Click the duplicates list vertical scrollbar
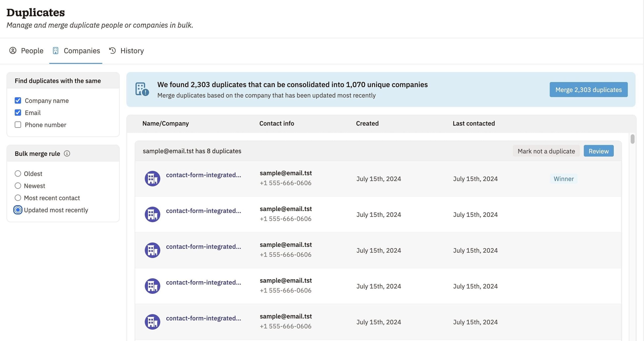This screenshot has height=341, width=644. click(632, 139)
